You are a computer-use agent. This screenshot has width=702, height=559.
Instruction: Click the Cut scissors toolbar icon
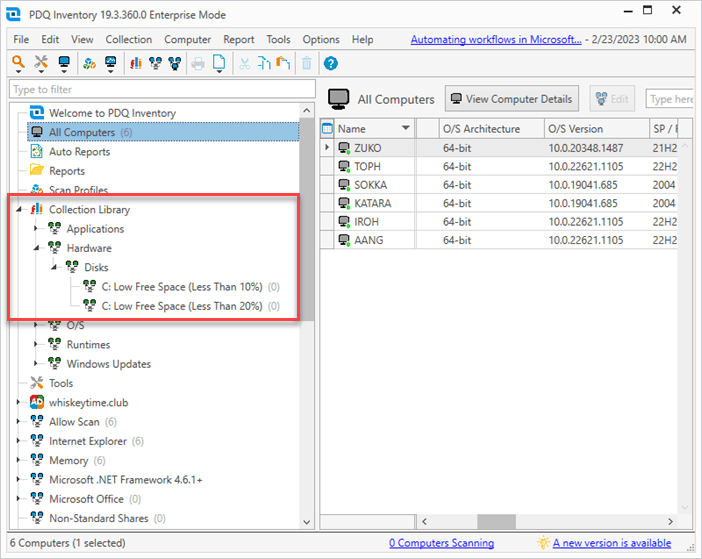[x=244, y=64]
